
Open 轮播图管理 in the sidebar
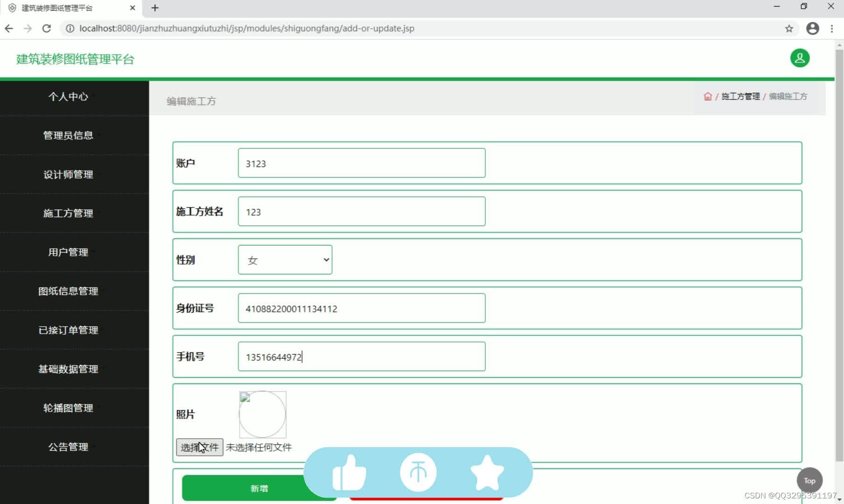click(x=68, y=408)
